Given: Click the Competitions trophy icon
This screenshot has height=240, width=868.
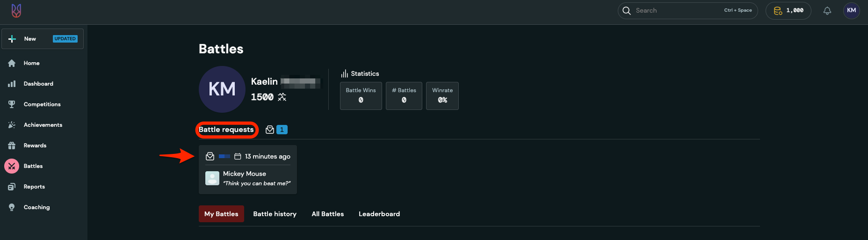Looking at the screenshot, I should [12, 104].
